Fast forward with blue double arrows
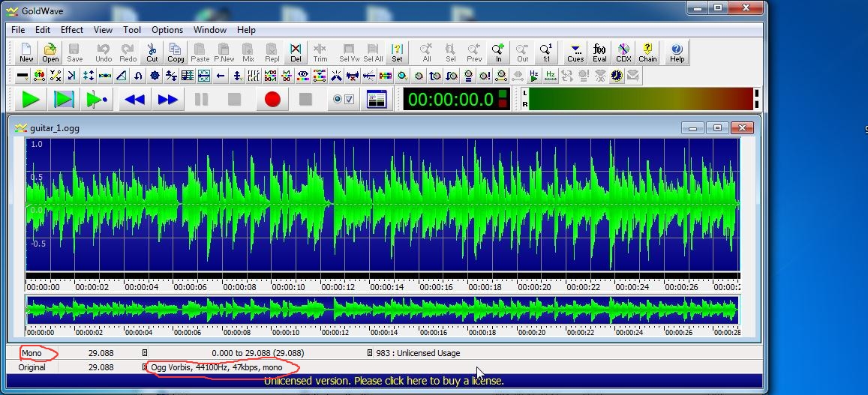This screenshot has height=395, width=868. click(x=168, y=100)
